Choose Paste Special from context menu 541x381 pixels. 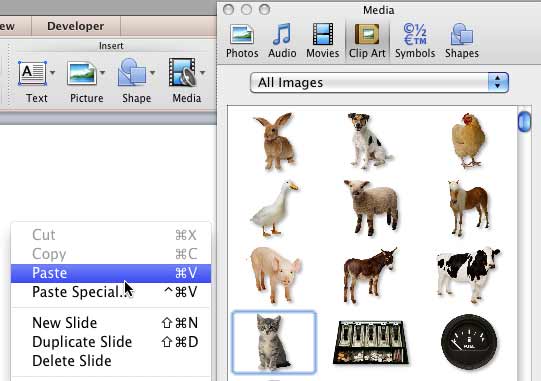(111, 292)
